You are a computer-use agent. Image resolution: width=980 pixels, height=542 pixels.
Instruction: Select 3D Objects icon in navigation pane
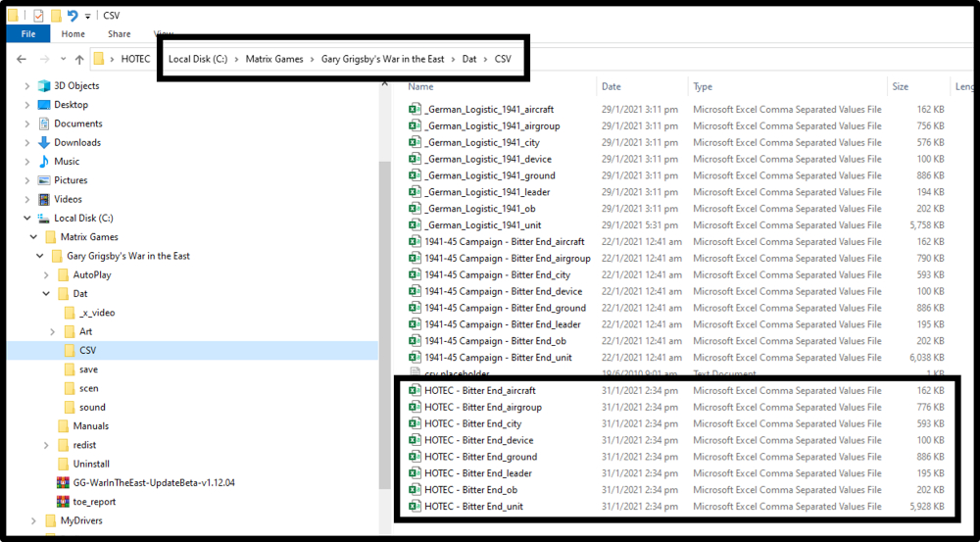coord(44,85)
